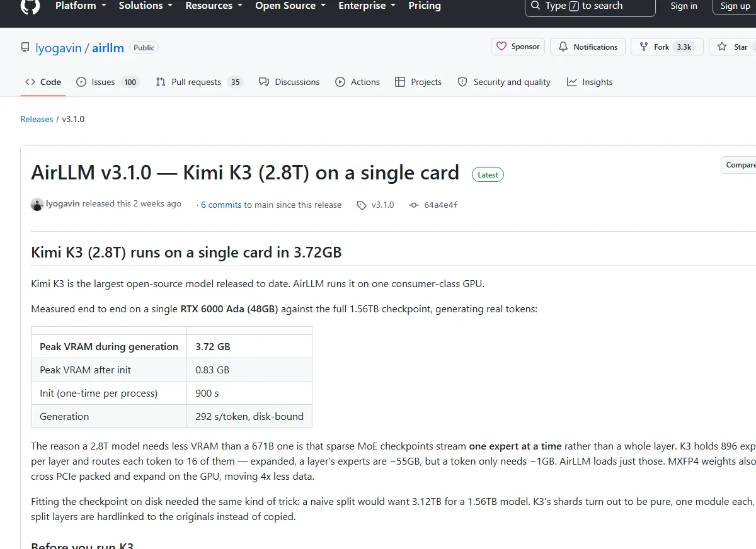Click the commit icon beside 64a4e4f
The height and width of the screenshot is (549, 756).
tap(414, 205)
